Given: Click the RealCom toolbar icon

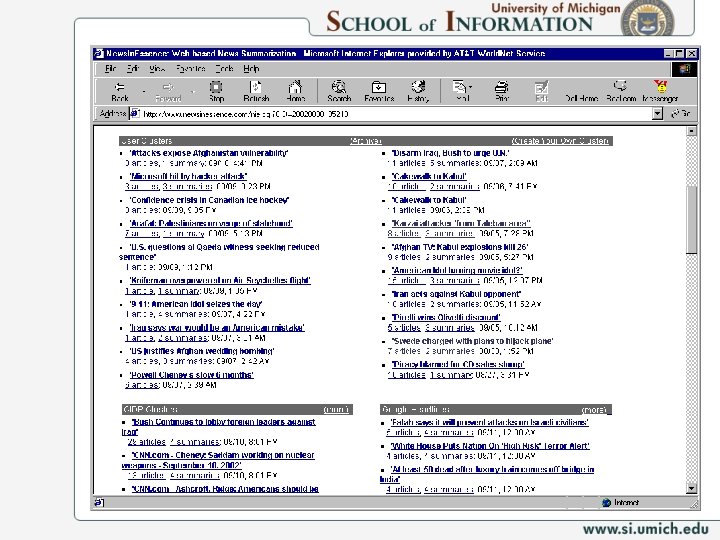Looking at the screenshot, I should point(621,91).
